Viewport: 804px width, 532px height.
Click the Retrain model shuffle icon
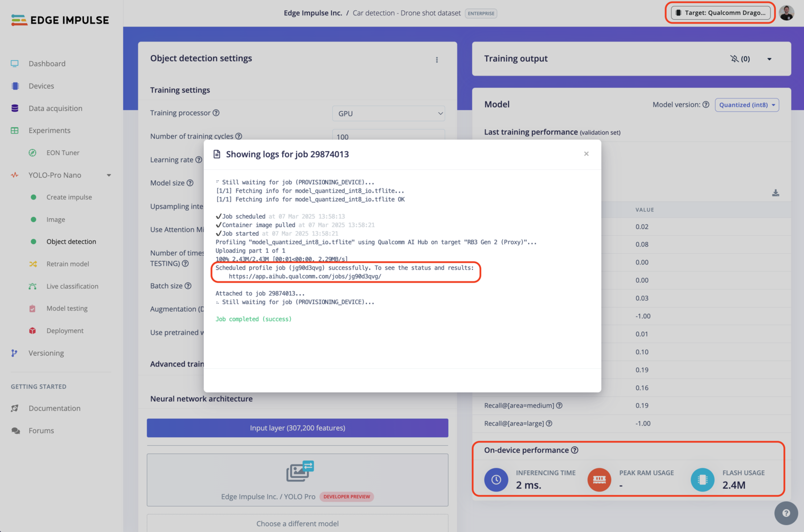coord(32,264)
